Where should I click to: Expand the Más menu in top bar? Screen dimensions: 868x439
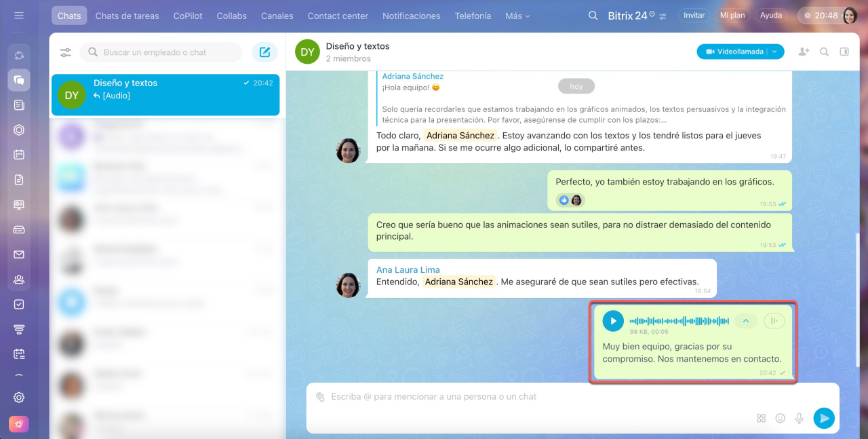coord(517,16)
